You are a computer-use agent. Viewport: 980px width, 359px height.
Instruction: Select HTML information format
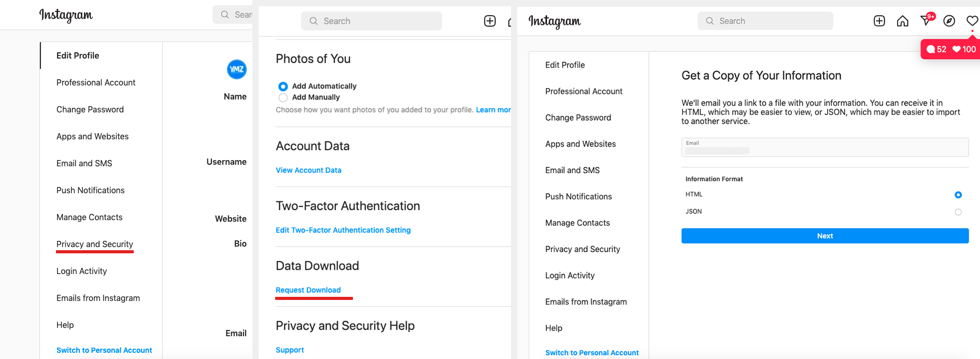pyautogui.click(x=958, y=195)
